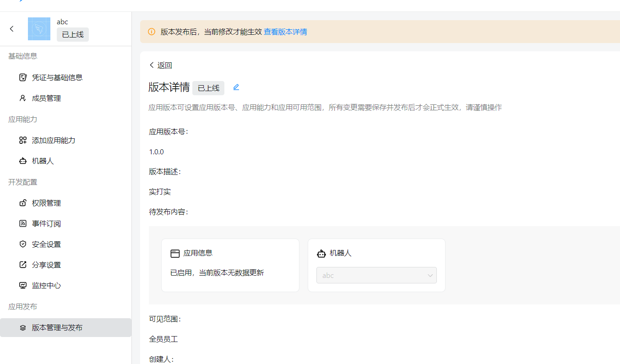Open the abc robot dropdown

pos(376,275)
